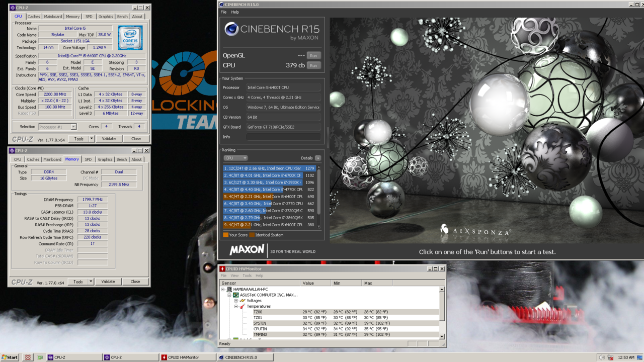The height and width of the screenshot is (362, 644).
Task: Switch to first CPU-Z taskbar button
Action: pyautogui.click(x=74, y=357)
